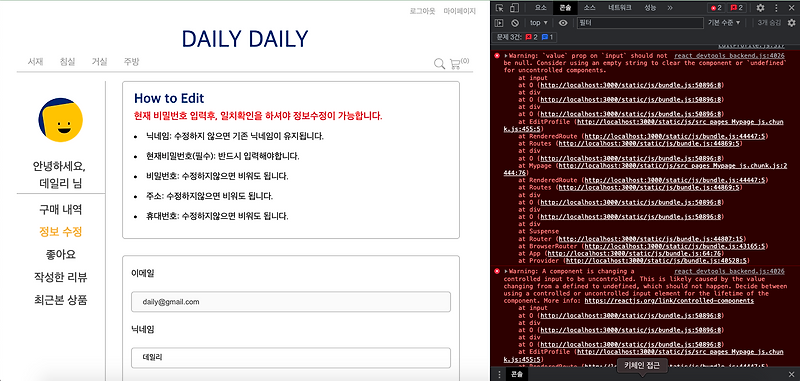Open the 기본 수준 log level dropdown
Viewport: 800px width, 381px height.
(x=724, y=23)
